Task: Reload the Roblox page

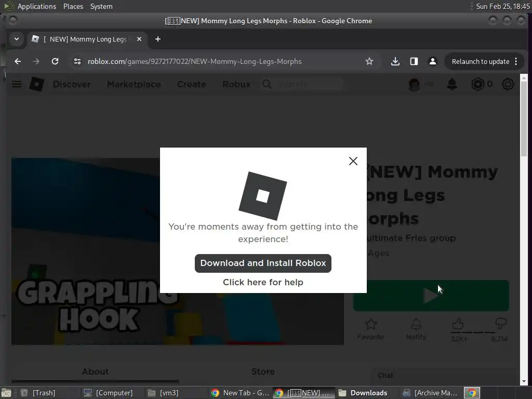Action: 55,61
